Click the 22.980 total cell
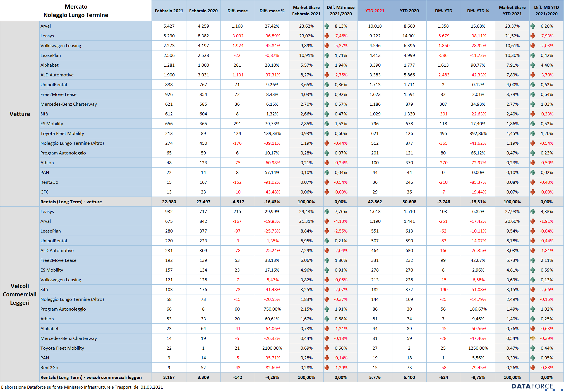The image size is (564, 392). click(x=169, y=202)
